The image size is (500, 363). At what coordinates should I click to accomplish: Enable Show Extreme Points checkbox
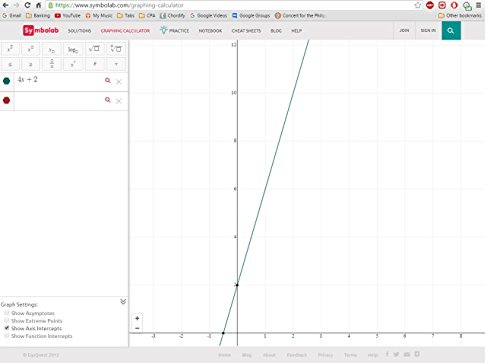pos(7,320)
